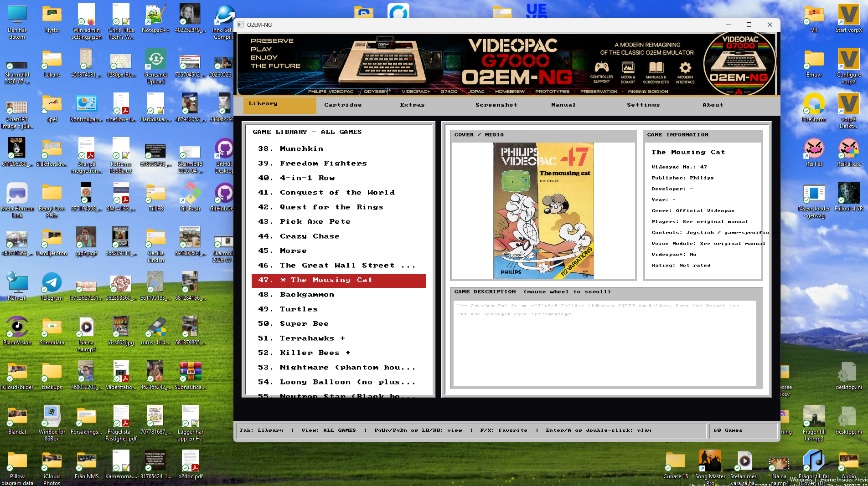This screenshot has height=486, width=868.
Task: Select the Geneanet Upload desktop icon
Action: click(x=156, y=67)
